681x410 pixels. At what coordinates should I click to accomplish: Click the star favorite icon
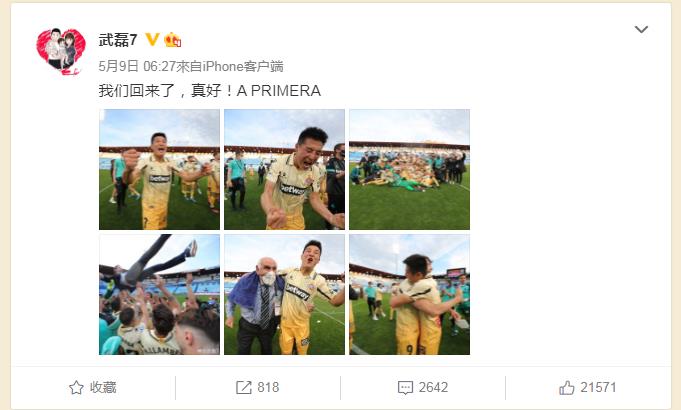pos(76,387)
